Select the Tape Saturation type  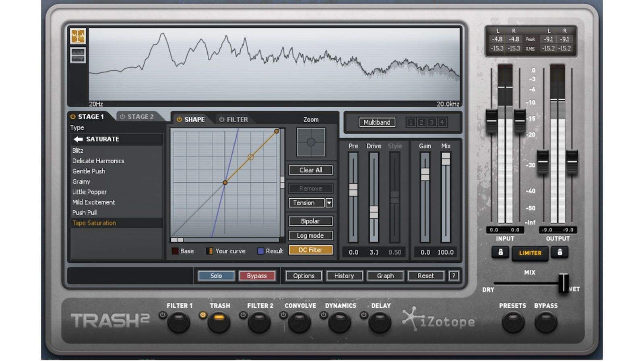tap(117, 223)
